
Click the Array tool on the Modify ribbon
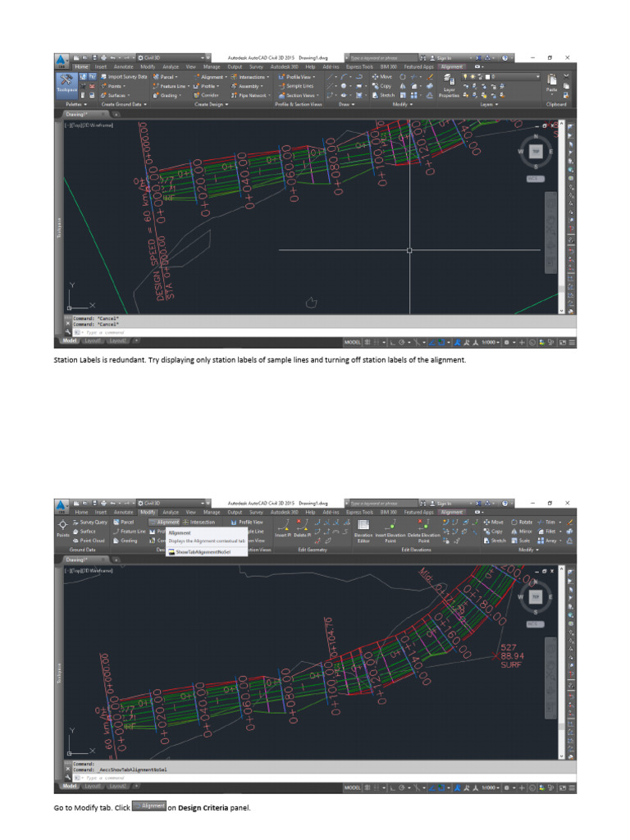[549, 541]
